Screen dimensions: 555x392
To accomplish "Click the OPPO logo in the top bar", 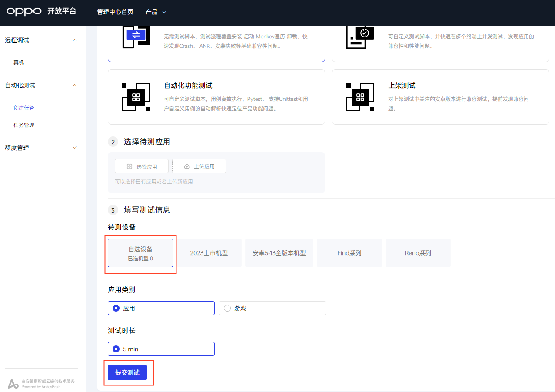I will 23,11.
